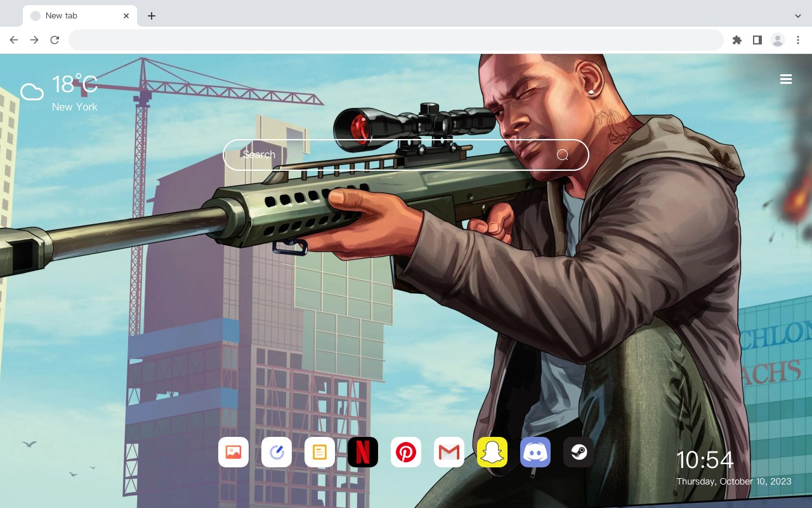Open the Discord shortcut
812x508 pixels.
535,452
